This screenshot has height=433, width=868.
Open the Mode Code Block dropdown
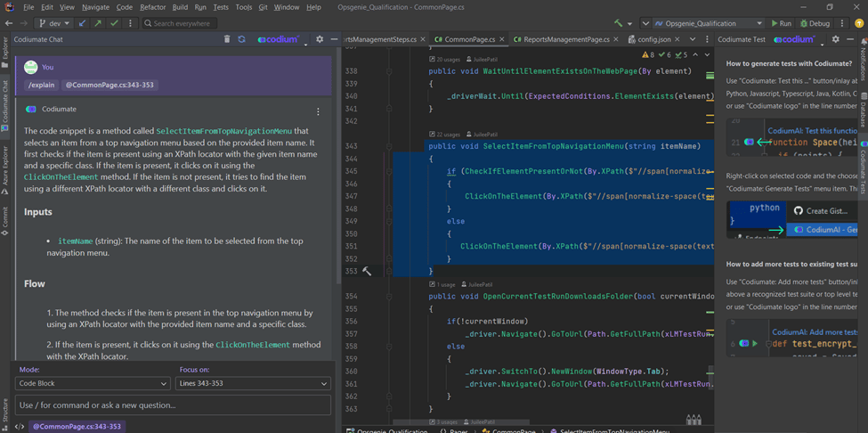click(x=93, y=383)
